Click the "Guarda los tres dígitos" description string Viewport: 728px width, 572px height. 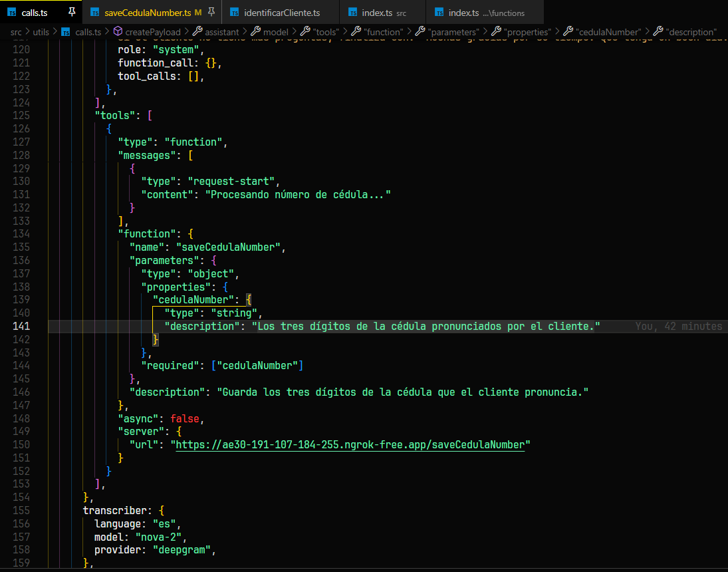pos(402,392)
